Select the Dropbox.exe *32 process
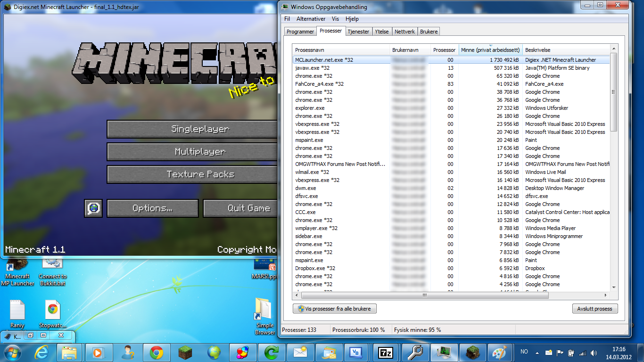Image resolution: width=644 pixels, height=362 pixels. (451, 268)
